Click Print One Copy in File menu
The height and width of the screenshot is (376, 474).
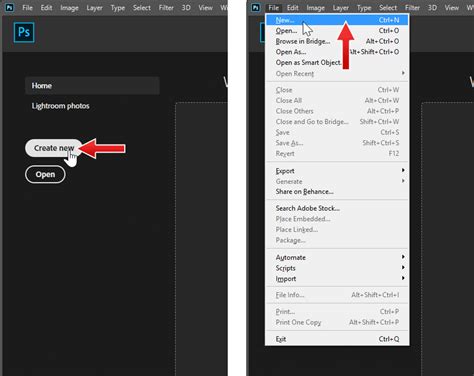point(337,323)
